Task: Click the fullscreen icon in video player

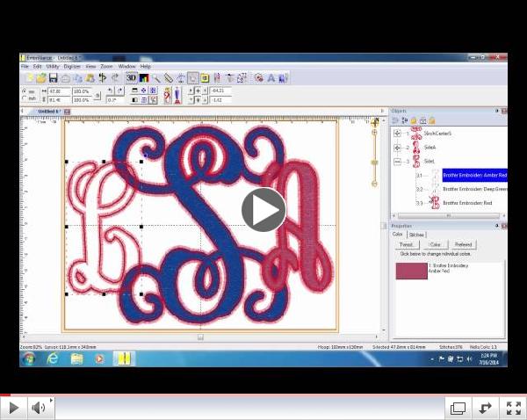Action: pos(514,409)
